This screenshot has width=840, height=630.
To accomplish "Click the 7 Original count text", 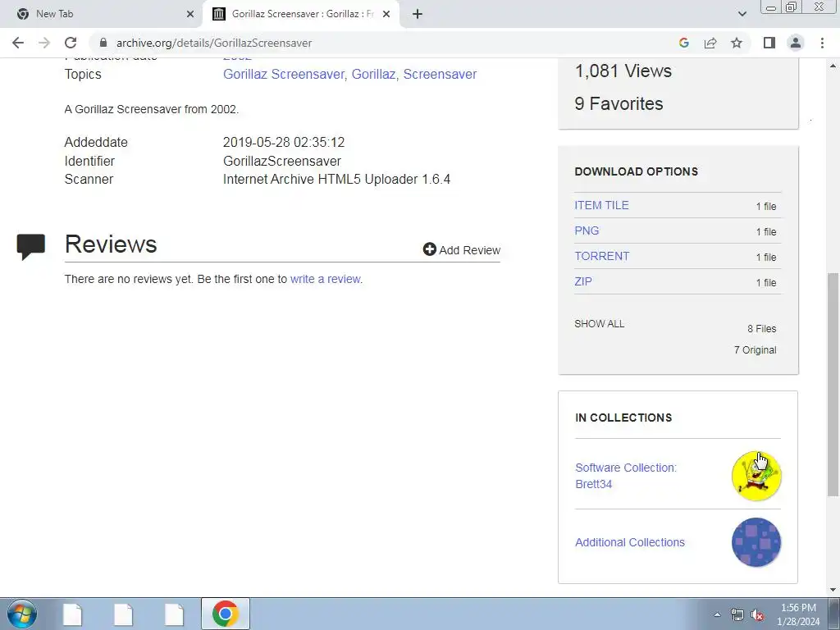I will coord(755,349).
